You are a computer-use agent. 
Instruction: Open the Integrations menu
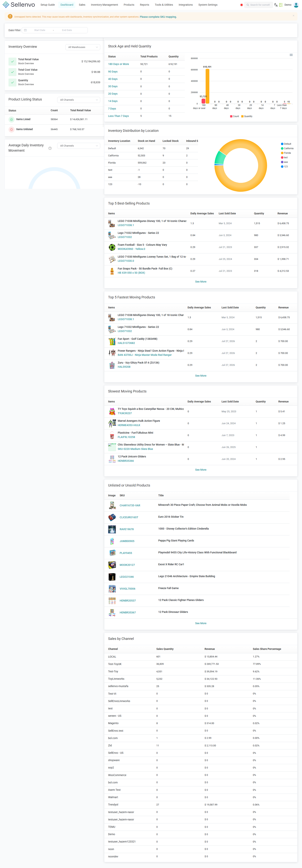click(x=186, y=5)
